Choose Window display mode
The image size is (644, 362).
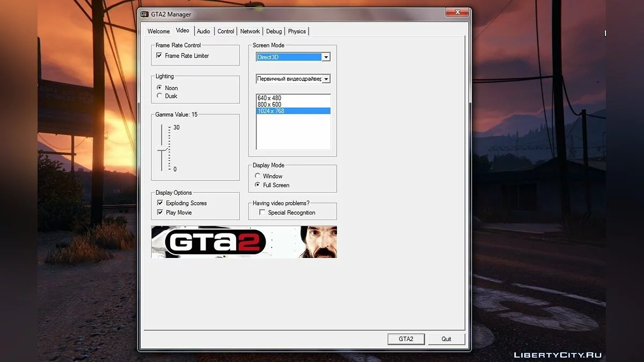pyautogui.click(x=258, y=176)
